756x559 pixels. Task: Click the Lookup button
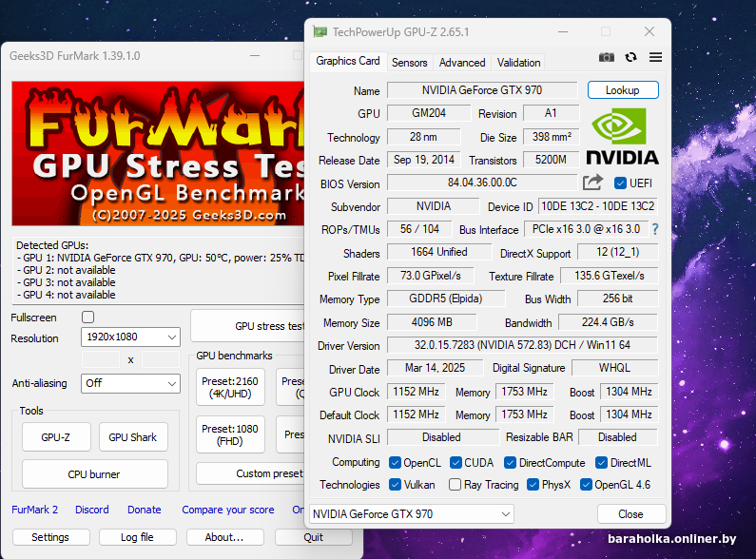point(623,90)
